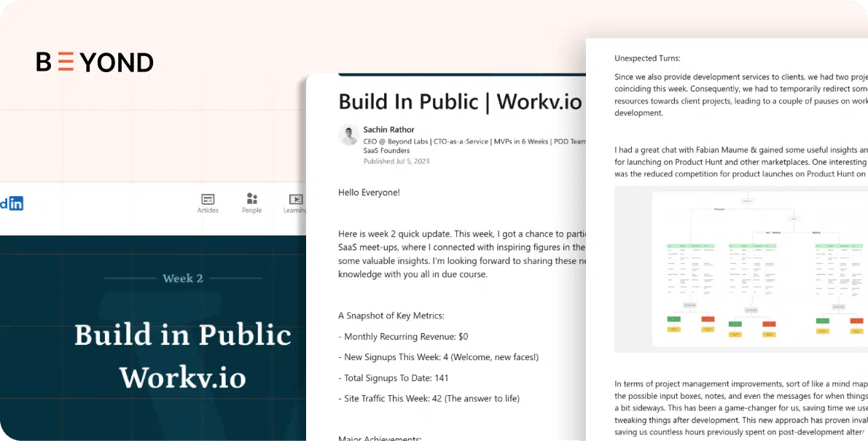This screenshot has height=441, width=868.
Task: Click Sachin Rathor's profile photo
Action: 349,134
